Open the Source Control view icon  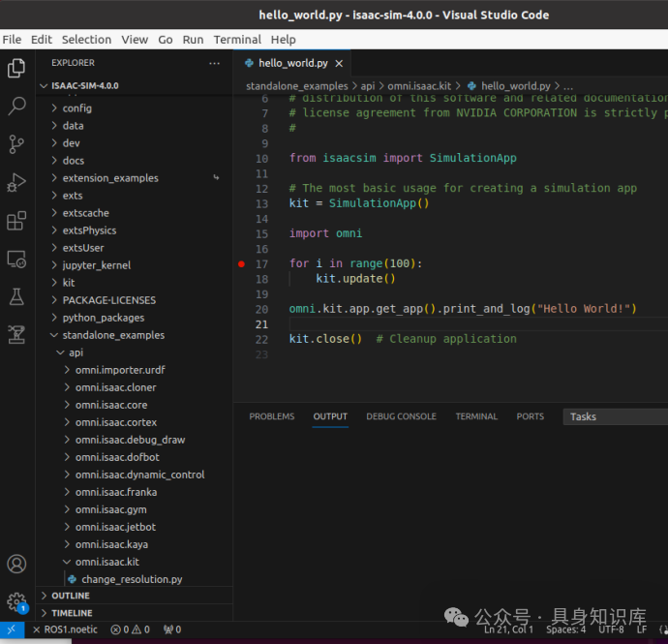click(16, 144)
